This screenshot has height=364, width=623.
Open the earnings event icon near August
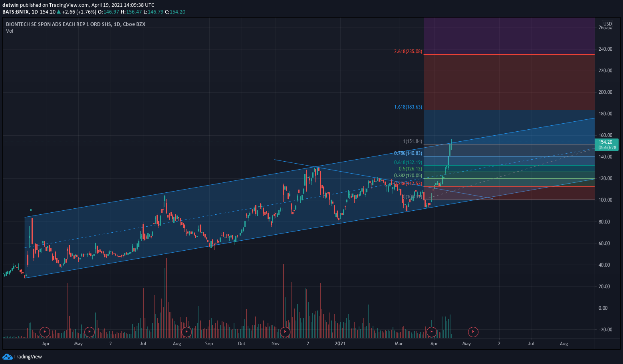tap(186, 332)
